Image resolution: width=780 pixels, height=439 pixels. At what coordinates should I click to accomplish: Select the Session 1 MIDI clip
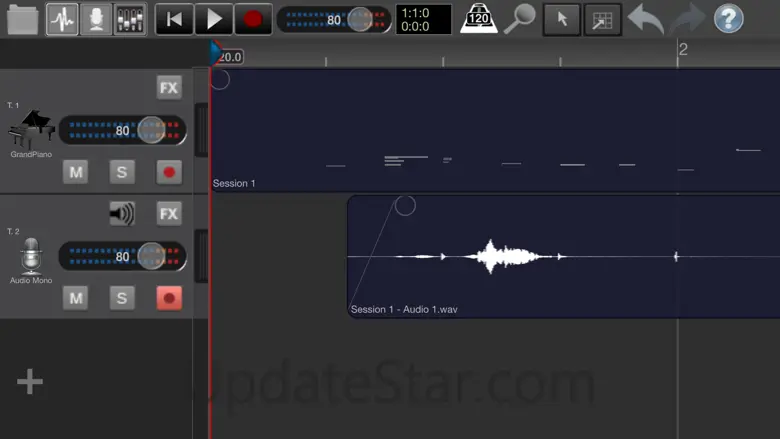(x=495, y=130)
